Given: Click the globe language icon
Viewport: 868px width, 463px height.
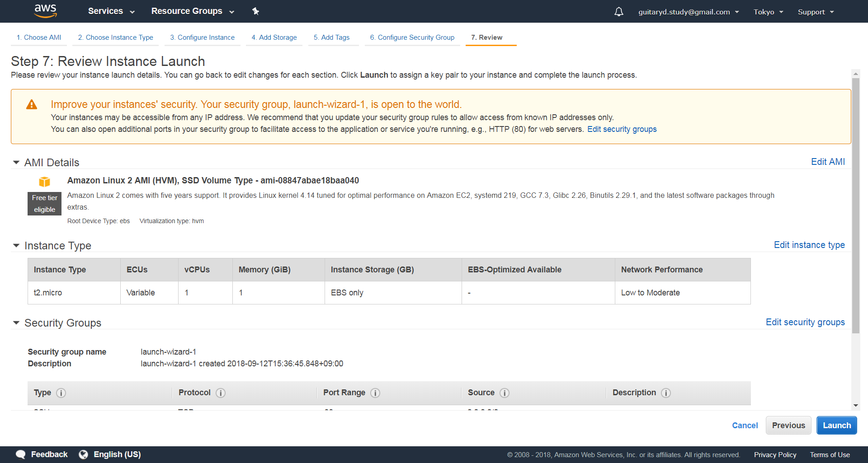Looking at the screenshot, I should point(83,454).
